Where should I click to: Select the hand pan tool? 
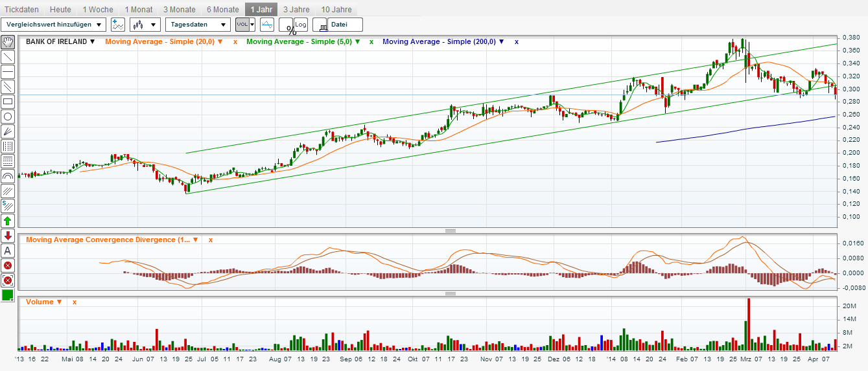tap(8, 42)
